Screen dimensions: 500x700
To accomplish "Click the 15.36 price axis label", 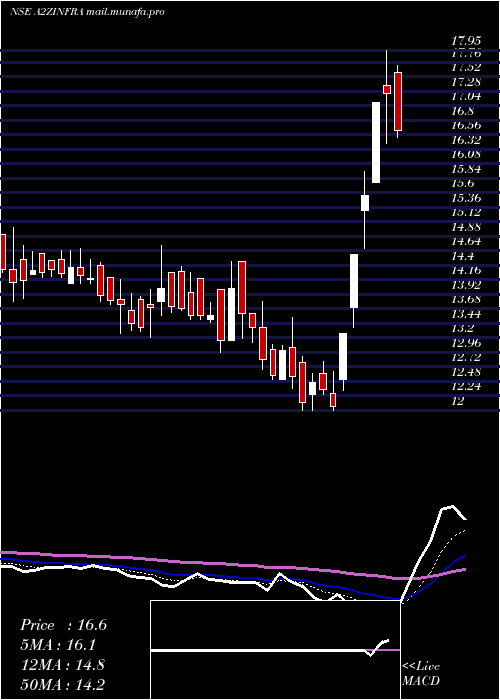I will point(467,198).
